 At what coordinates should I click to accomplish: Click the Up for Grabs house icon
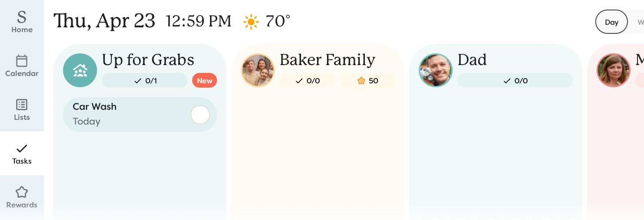pyautogui.click(x=80, y=70)
